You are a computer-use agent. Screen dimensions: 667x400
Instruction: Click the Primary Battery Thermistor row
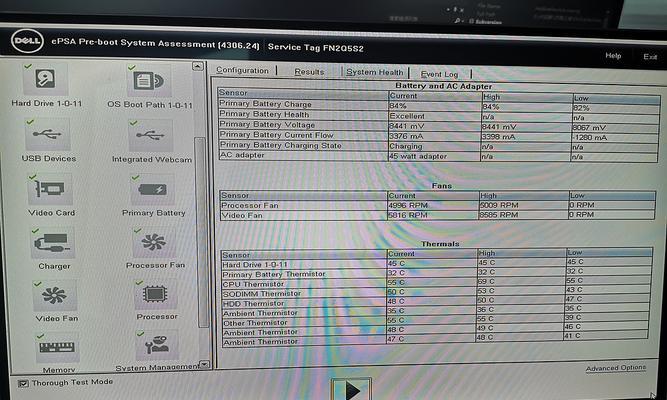pyautogui.click(x=437, y=274)
